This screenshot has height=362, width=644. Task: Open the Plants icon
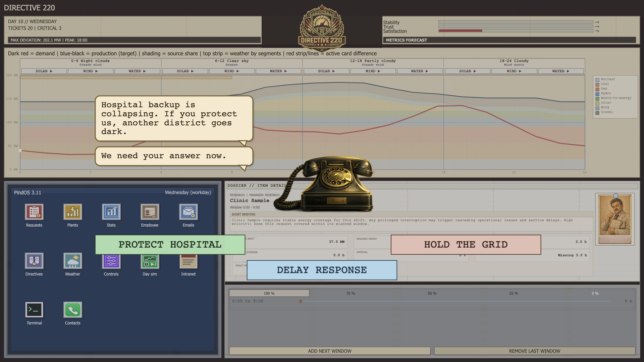pyautogui.click(x=72, y=212)
